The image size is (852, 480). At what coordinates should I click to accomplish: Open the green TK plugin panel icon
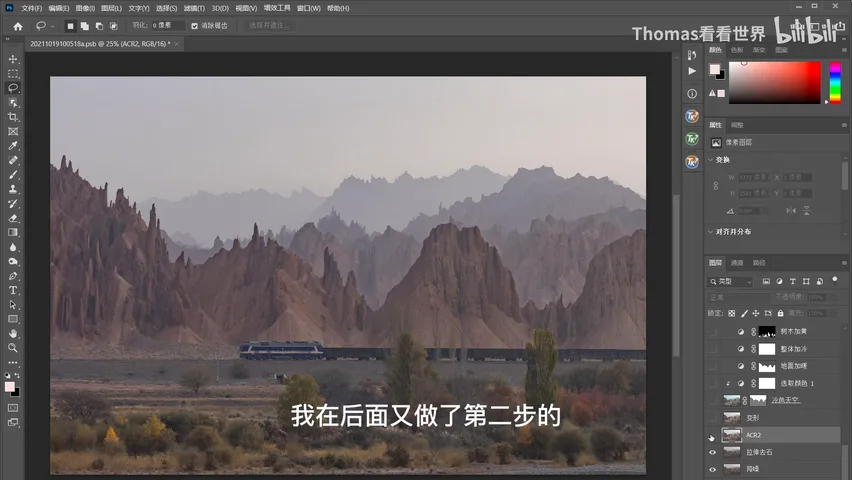click(692, 139)
